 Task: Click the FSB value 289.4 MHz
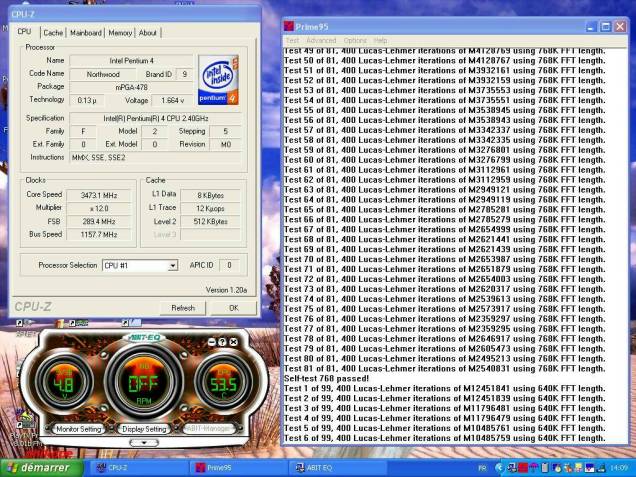coord(99,221)
